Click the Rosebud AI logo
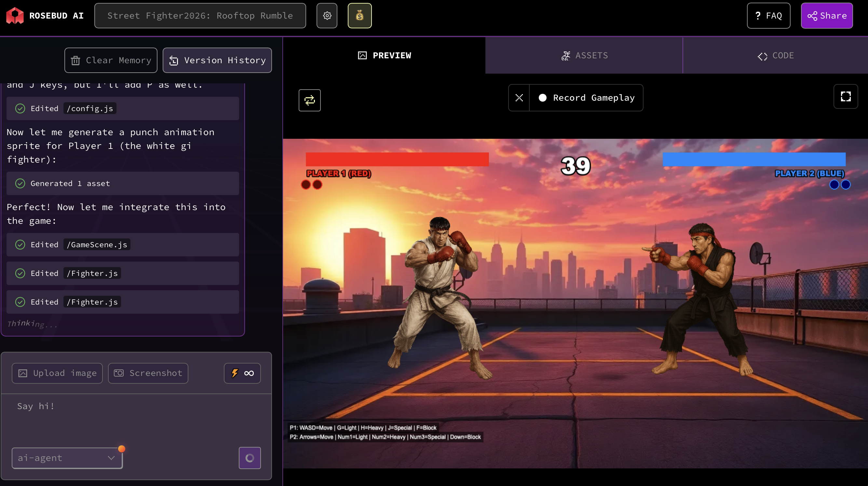This screenshot has width=868, height=486. [15, 16]
